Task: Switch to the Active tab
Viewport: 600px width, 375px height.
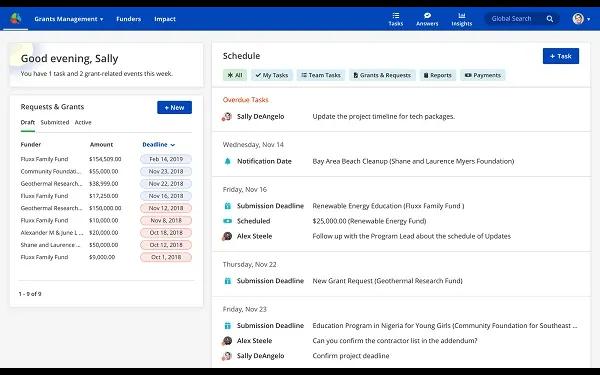Action: tap(83, 122)
